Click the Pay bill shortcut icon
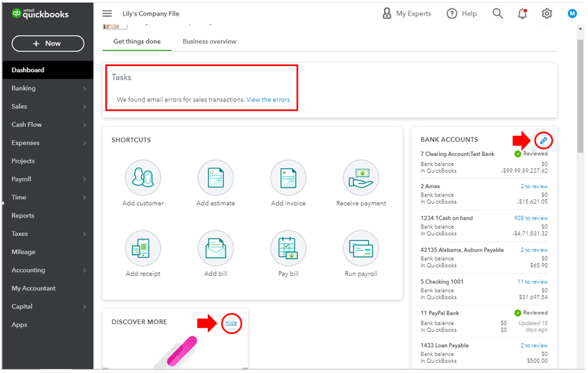 pyautogui.click(x=288, y=248)
